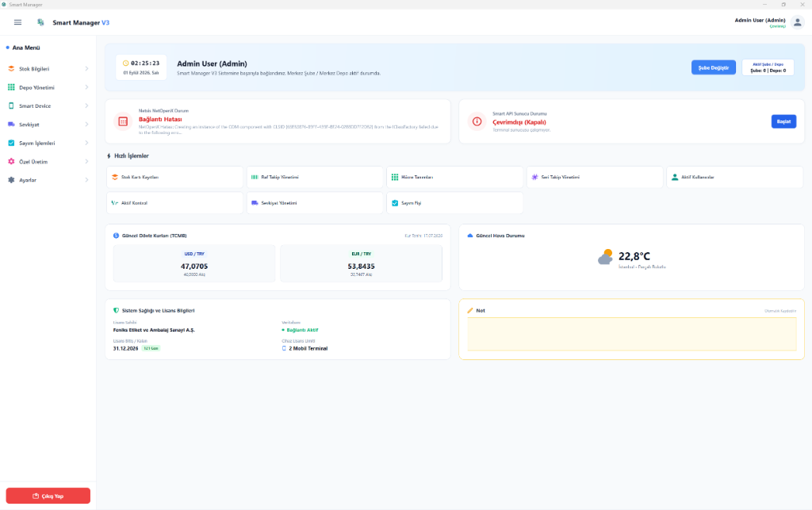
Task: Click the Smart Device phone icon
Action: click(x=11, y=105)
